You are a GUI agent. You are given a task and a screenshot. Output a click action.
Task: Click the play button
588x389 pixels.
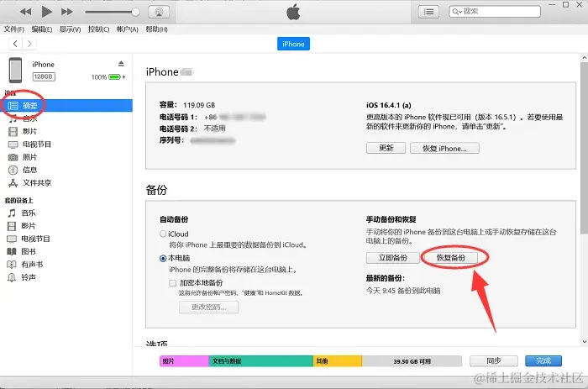(46, 12)
